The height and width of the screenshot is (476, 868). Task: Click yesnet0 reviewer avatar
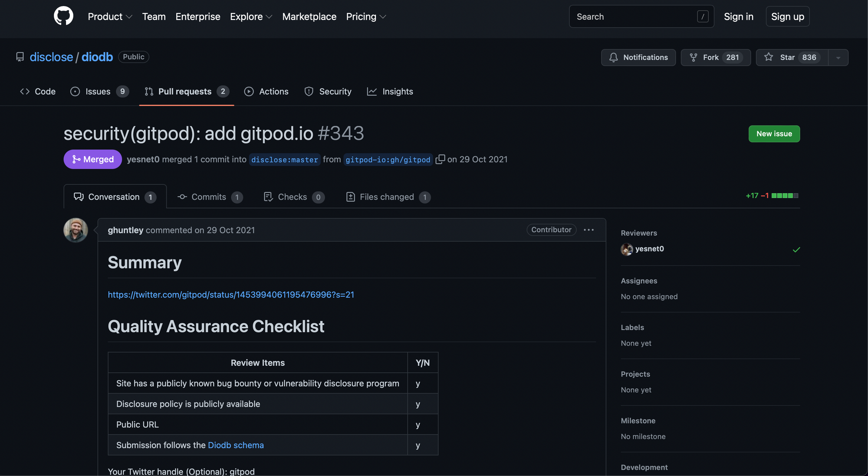(x=627, y=249)
